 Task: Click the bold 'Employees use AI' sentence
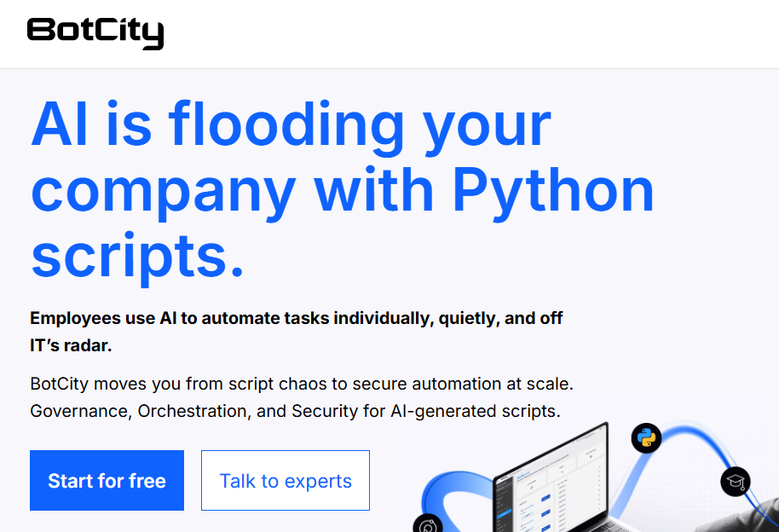pyautogui.click(x=296, y=319)
